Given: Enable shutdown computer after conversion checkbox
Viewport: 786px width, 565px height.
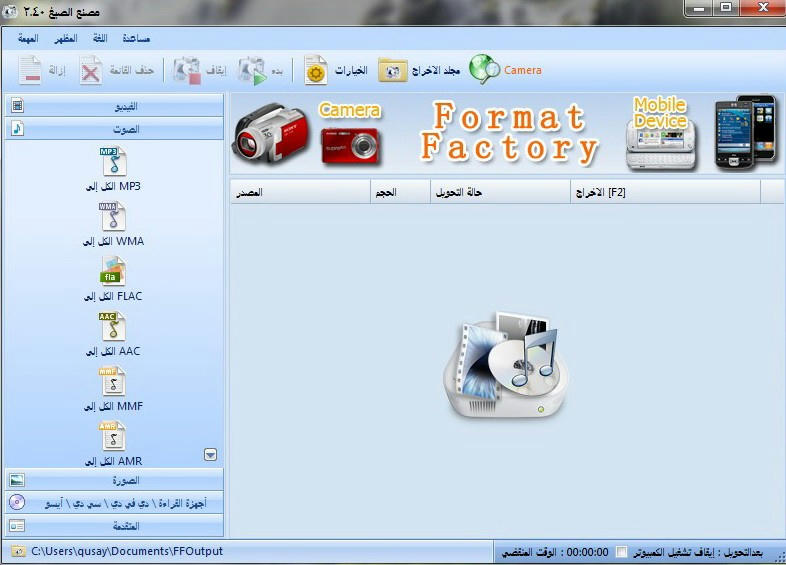Looking at the screenshot, I should pyautogui.click(x=622, y=552).
